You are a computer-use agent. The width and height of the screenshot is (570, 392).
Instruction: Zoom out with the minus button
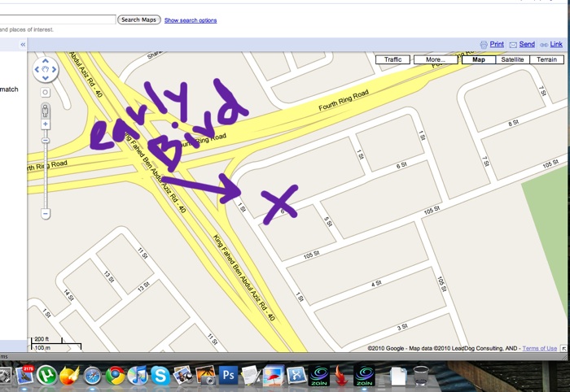pyautogui.click(x=46, y=213)
